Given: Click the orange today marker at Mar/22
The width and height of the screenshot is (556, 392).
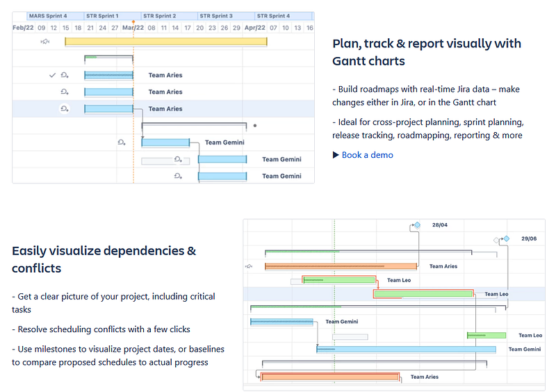Looking at the screenshot, I should pos(133,22).
